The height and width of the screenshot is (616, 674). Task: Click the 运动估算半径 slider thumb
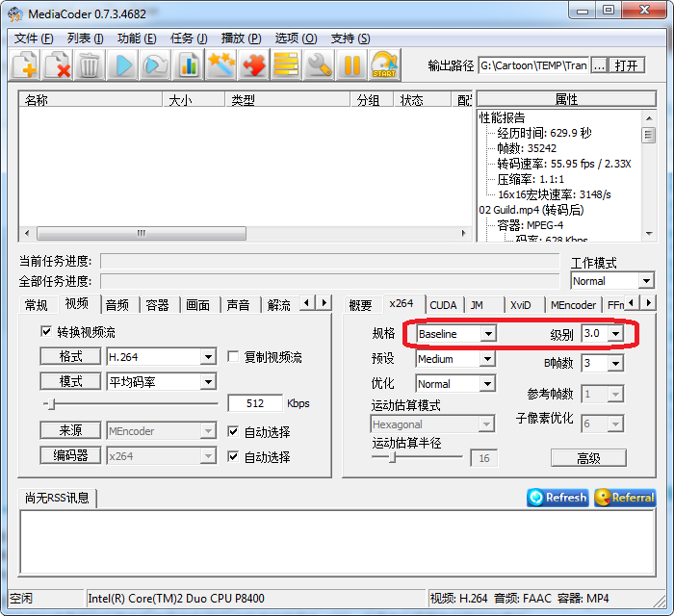pyautogui.click(x=392, y=457)
